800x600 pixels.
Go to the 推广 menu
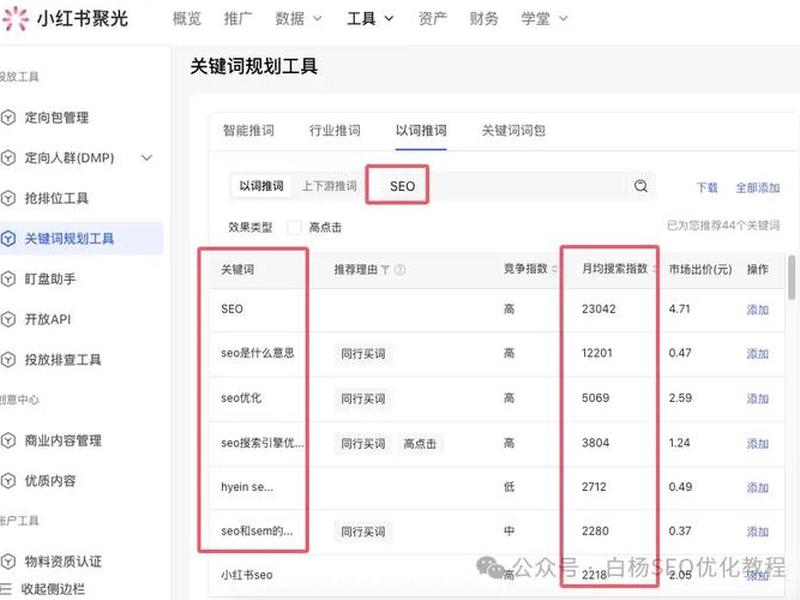point(238,19)
